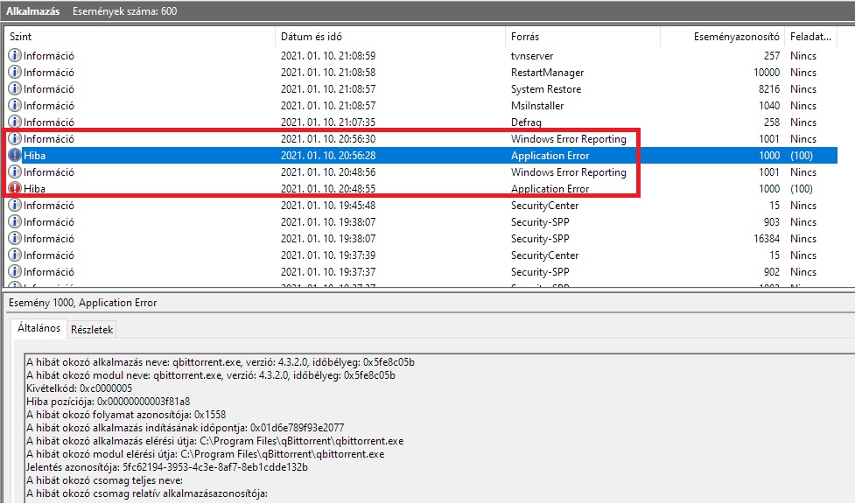Click event ID 16384 cell
The image size is (855, 504).
coord(766,238)
